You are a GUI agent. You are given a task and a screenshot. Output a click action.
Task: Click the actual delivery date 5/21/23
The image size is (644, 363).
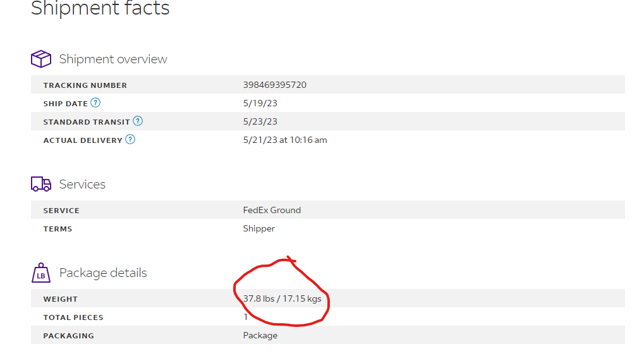260,140
